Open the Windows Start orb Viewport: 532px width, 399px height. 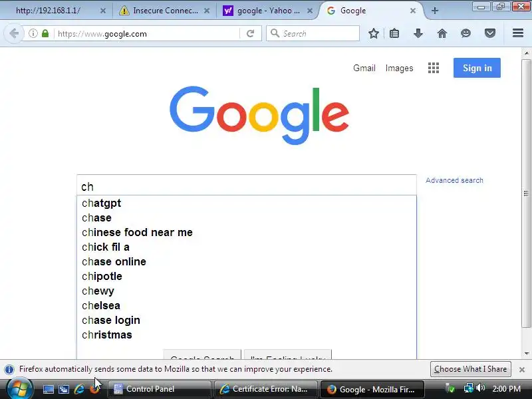[x=19, y=389]
